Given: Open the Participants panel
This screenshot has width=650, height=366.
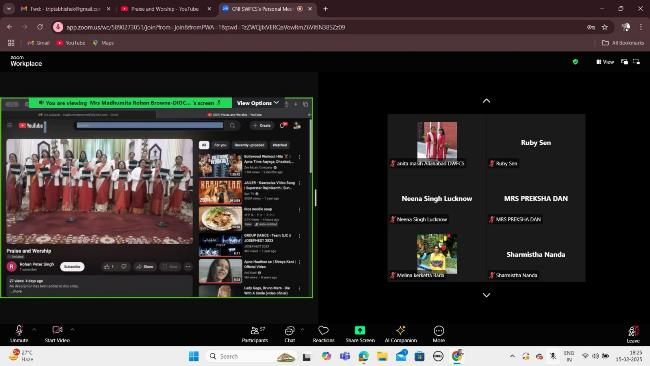Looking at the screenshot, I should click(x=255, y=334).
